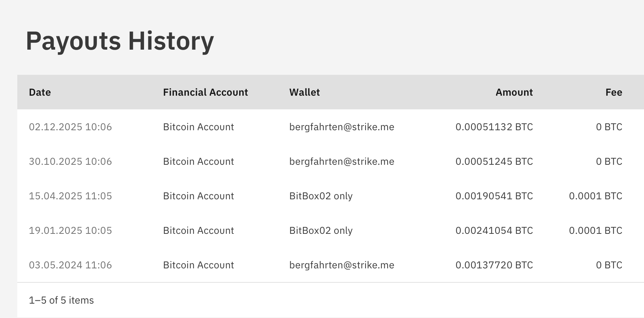Sort by the Financial Account column header
644x318 pixels.
[x=205, y=92]
